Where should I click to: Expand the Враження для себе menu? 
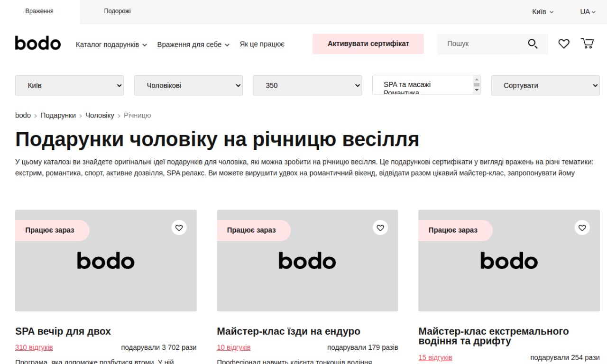point(193,45)
